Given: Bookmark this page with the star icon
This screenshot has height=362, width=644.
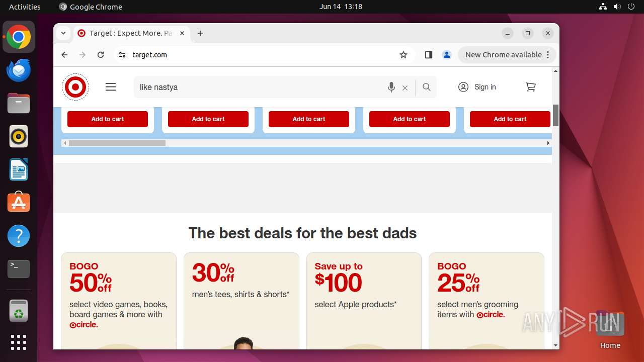Looking at the screenshot, I should click(x=404, y=55).
